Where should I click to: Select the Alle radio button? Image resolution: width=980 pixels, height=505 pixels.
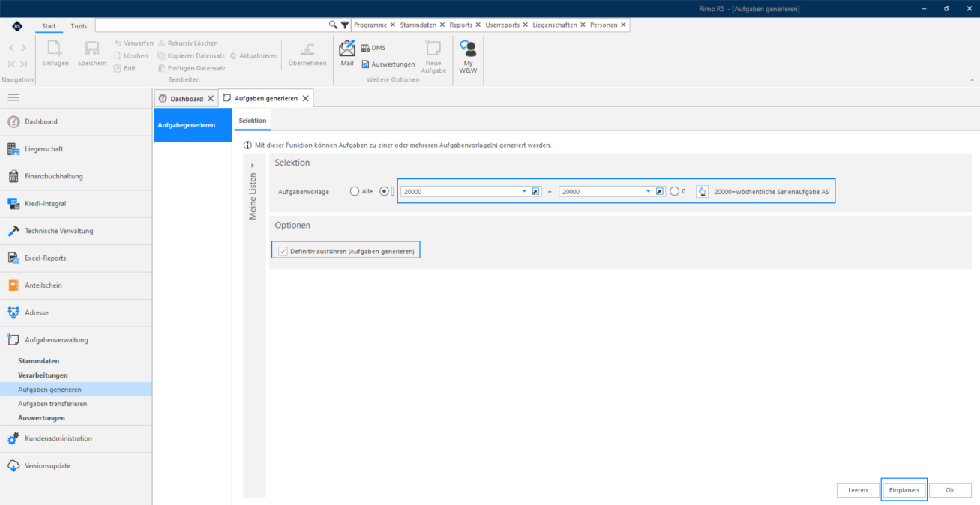tap(355, 191)
